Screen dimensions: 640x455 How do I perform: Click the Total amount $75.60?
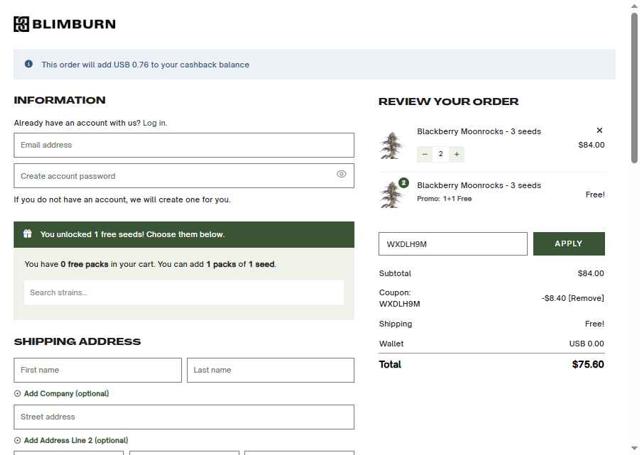point(588,364)
